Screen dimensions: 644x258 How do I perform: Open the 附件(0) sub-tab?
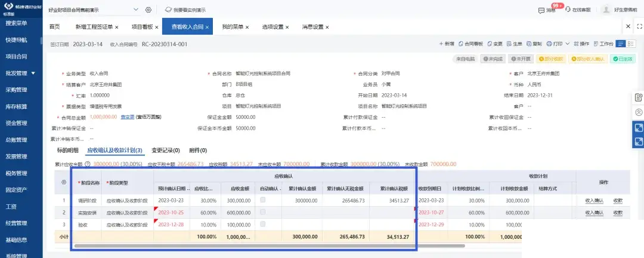tap(198, 150)
